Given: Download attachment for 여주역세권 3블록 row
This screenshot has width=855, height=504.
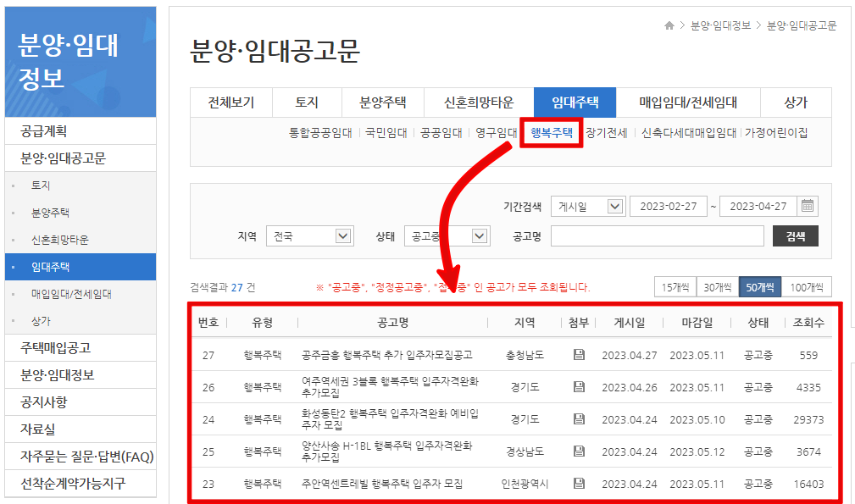Looking at the screenshot, I should 579,387.
